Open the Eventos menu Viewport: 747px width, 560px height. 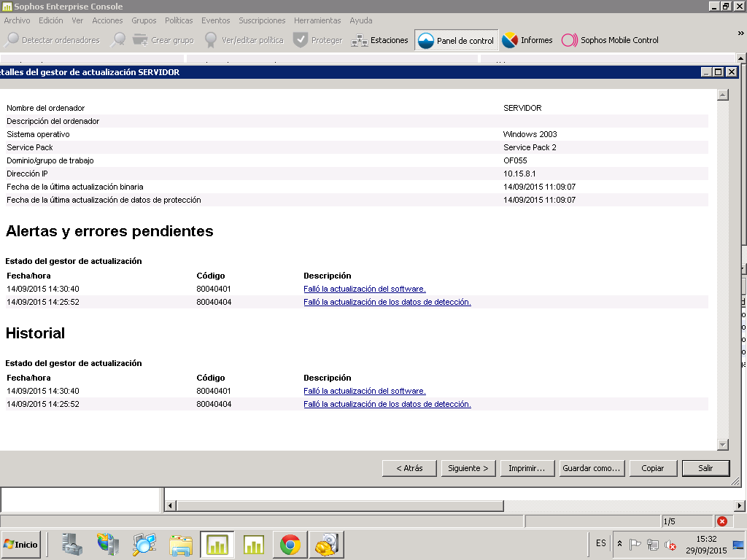click(x=215, y=20)
